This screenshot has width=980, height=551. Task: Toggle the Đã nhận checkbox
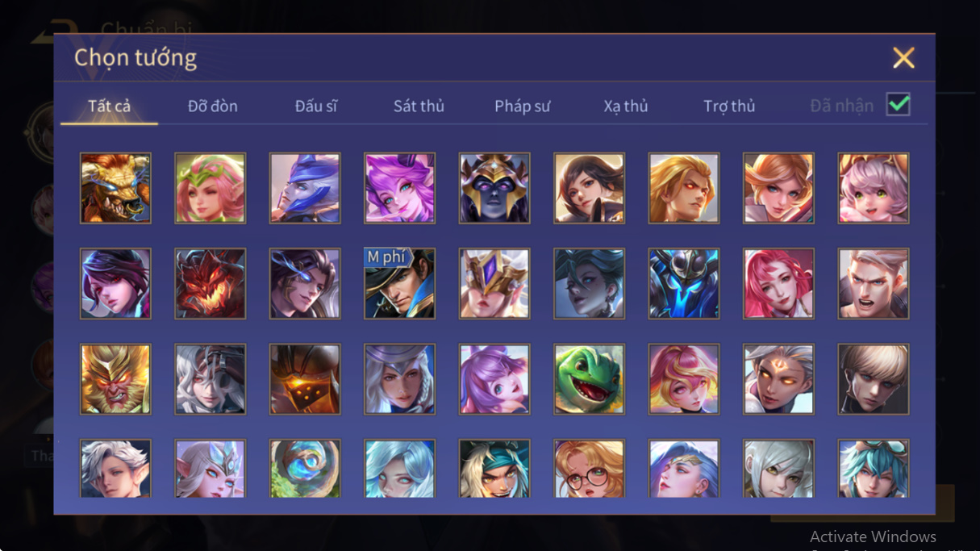(898, 104)
